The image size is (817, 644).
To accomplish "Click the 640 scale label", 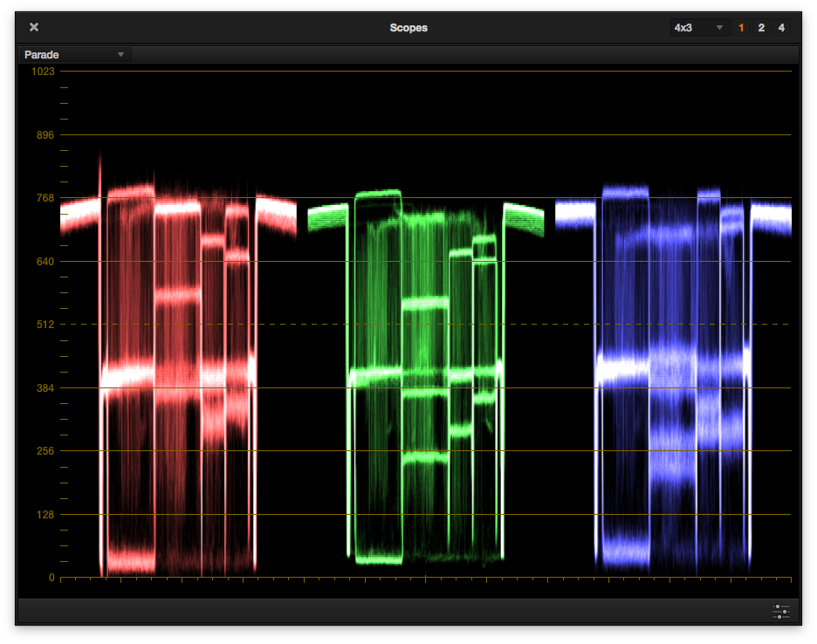I will [45, 262].
